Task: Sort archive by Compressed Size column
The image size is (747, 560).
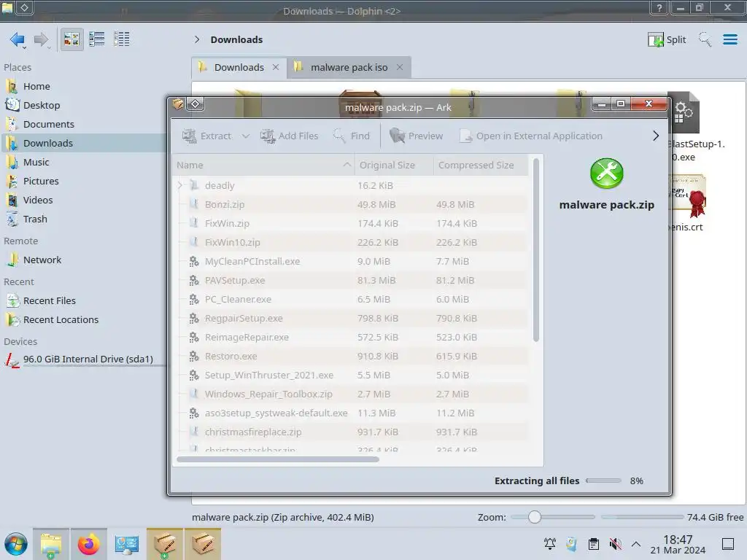Action: click(x=480, y=166)
